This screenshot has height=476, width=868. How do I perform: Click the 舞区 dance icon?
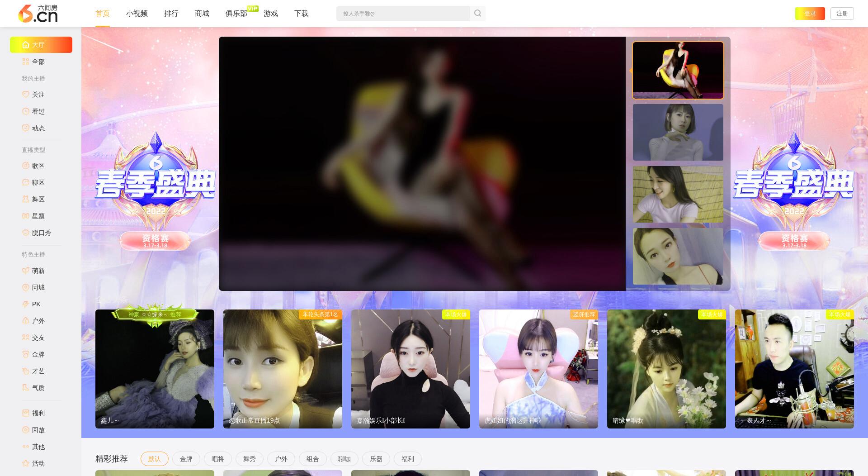tap(26, 199)
